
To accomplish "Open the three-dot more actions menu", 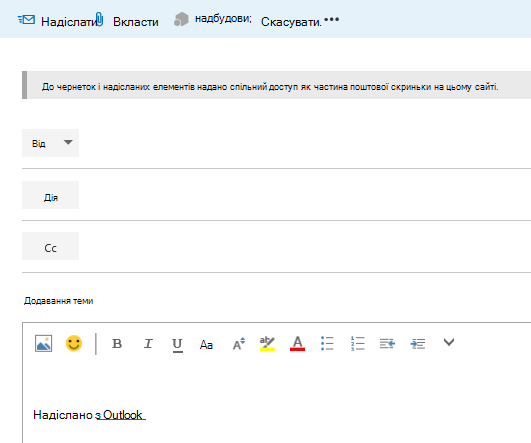I will click(x=332, y=19).
